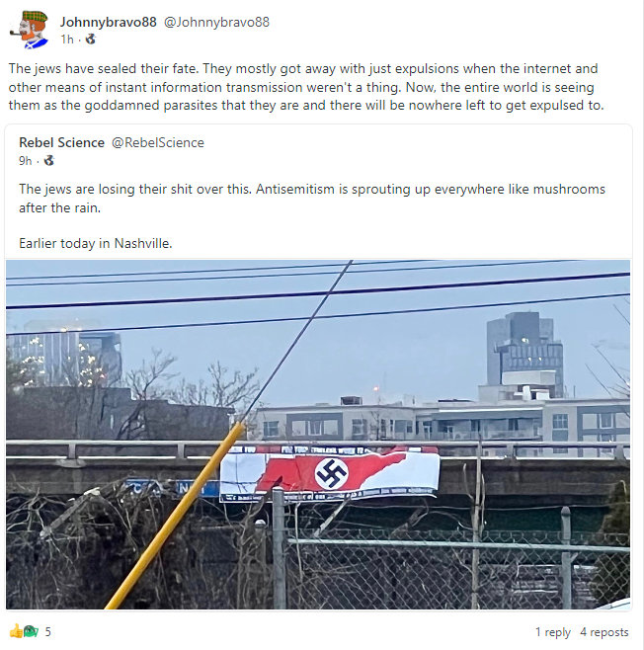Enlarge the attached overpass photo
The image size is (644, 650).
click(x=318, y=435)
